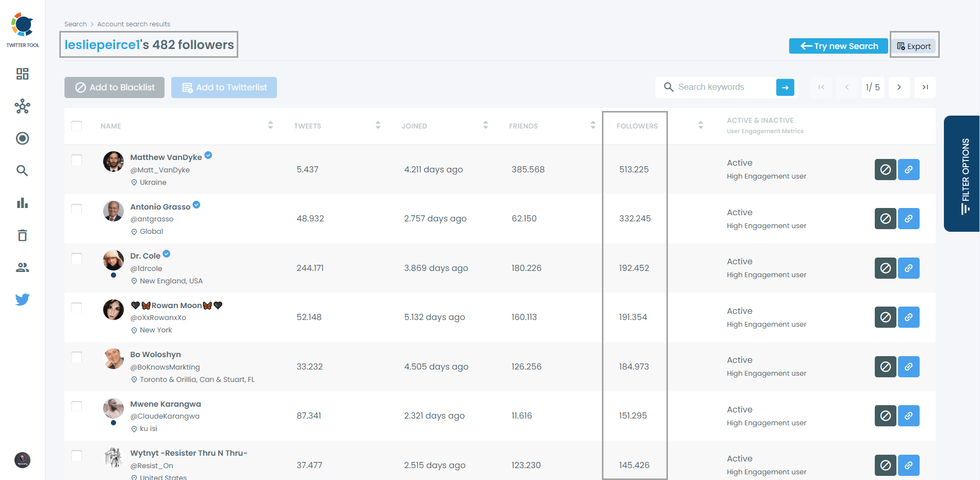Sort table by Followers column arrows
Image resolution: width=980 pixels, height=480 pixels.
pos(700,125)
